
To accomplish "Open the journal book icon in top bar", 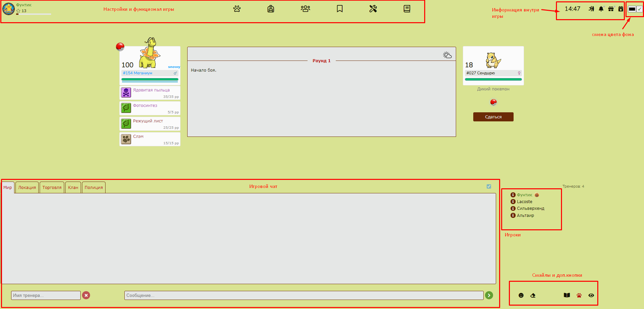I will point(407,9).
